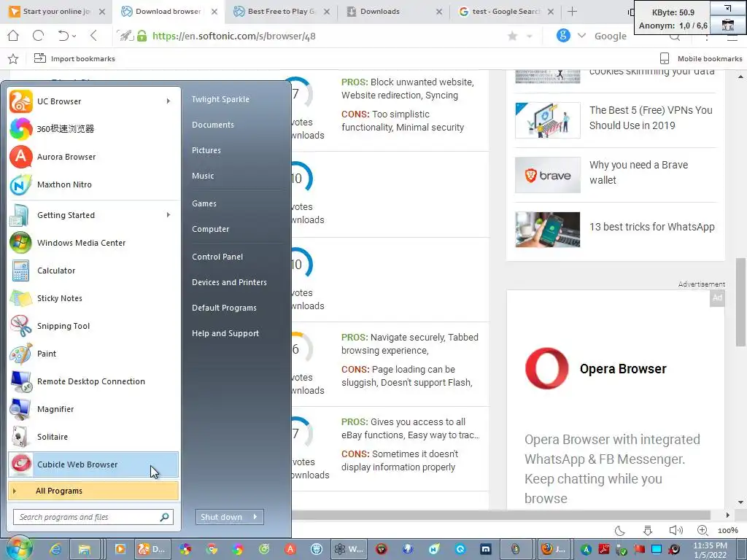Launch the Snipping Tool
Viewport: 747px width, 560px height.
[x=93, y=326]
